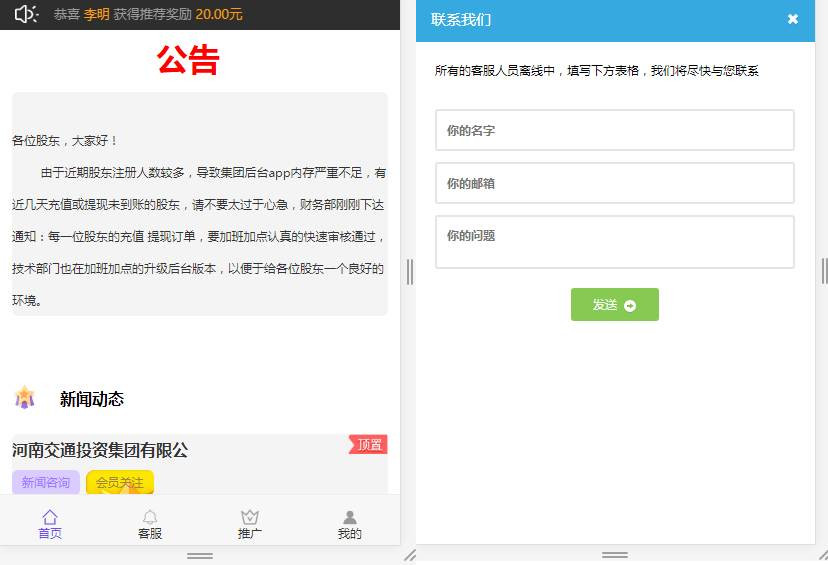Submit the form with 发送 button
This screenshot has height=565, width=828.
615,304
